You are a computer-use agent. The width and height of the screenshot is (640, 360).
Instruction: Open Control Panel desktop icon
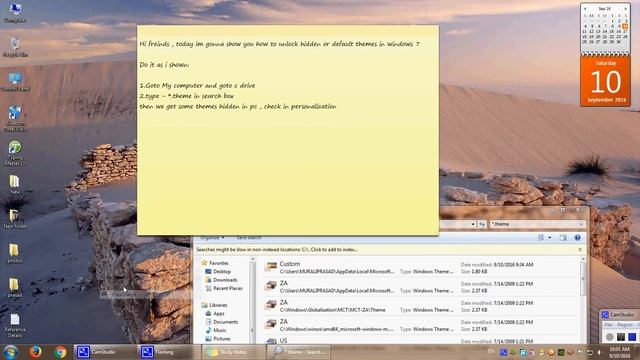(x=15, y=82)
